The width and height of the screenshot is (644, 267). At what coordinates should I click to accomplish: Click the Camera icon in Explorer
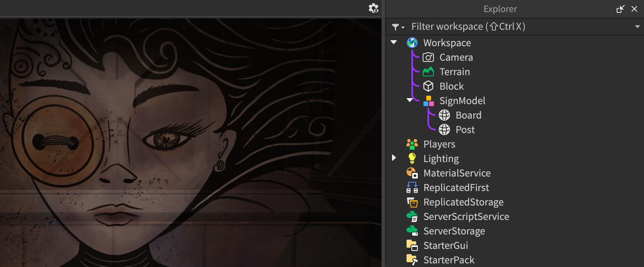click(x=428, y=57)
